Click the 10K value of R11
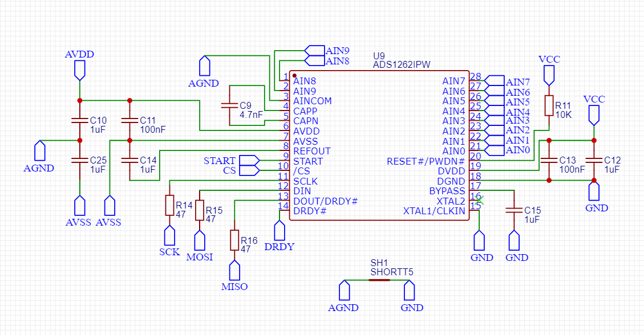The width and height of the screenshot is (644, 335). (564, 115)
